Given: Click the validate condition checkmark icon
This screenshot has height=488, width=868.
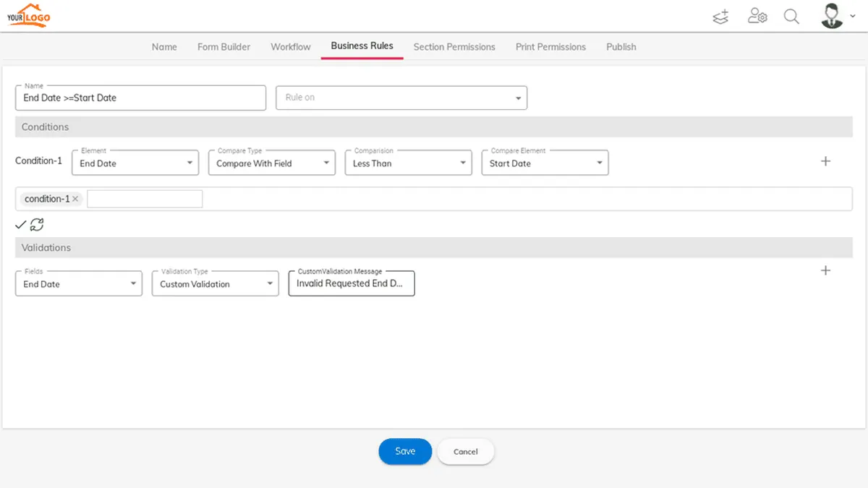Looking at the screenshot, I should (20, 225).
